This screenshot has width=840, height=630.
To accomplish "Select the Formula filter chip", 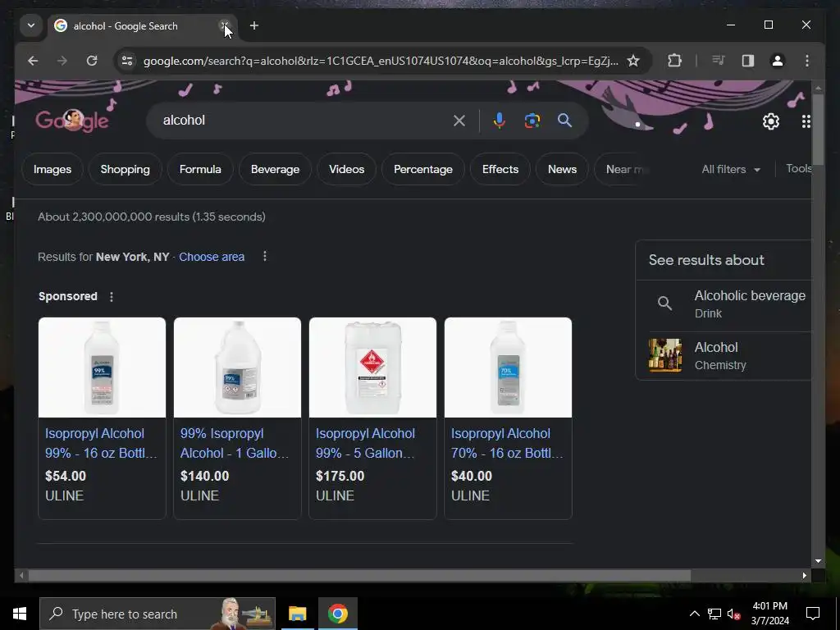I will [x=200, y=169].
